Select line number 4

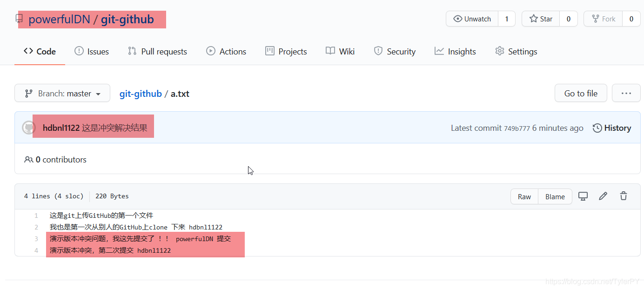click(36, 250)
